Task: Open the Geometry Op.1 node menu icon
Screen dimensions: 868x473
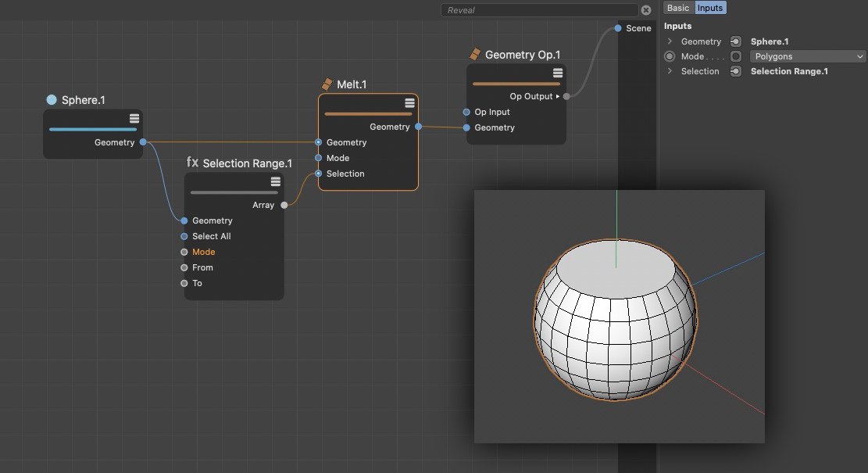Action: coord(558,73)
